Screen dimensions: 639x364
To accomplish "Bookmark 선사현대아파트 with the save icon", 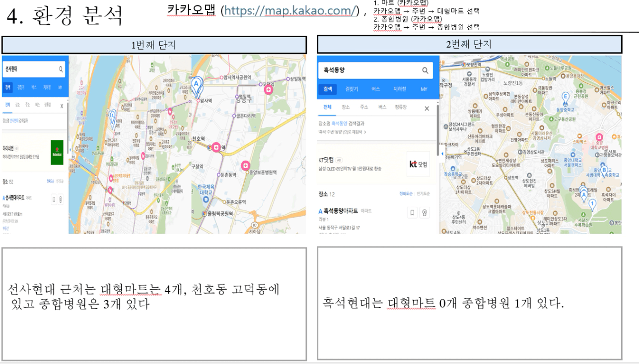I will [54, 199].
